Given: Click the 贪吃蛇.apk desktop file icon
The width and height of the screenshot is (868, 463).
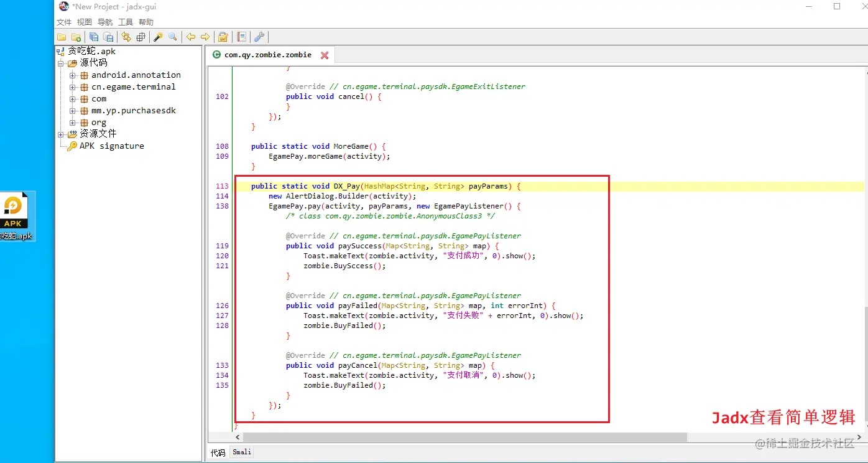Looking at the screenshot, I should pos(16,216).
